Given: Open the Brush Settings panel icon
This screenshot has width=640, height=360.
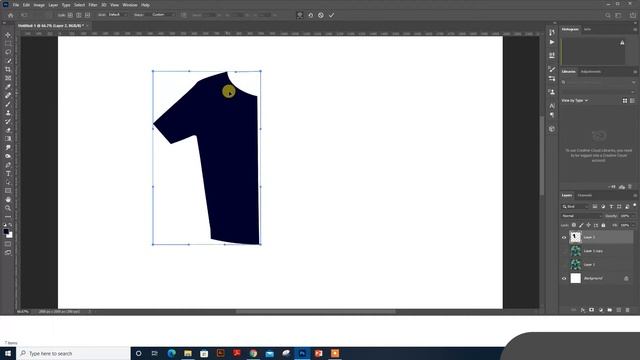Looking at the screenshot, I should (x=552, y=69).
